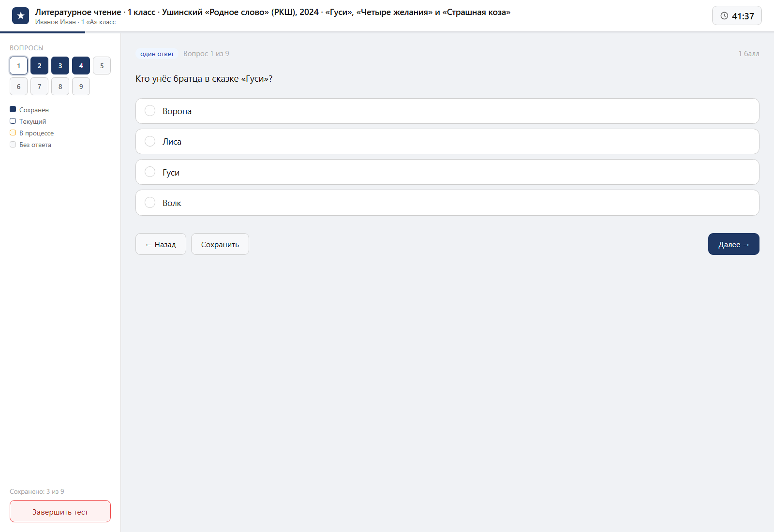
Task: Navigate to question 6
Action: point(18,87)
